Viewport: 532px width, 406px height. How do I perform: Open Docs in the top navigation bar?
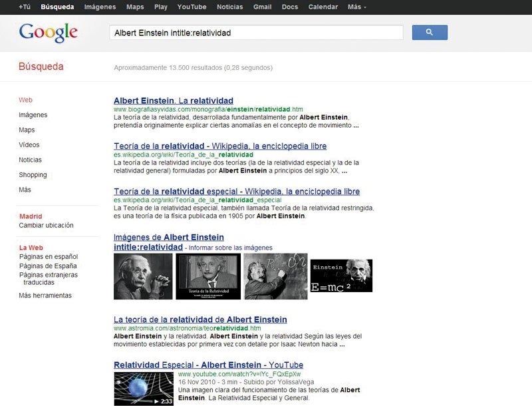[x=290, y=7]
